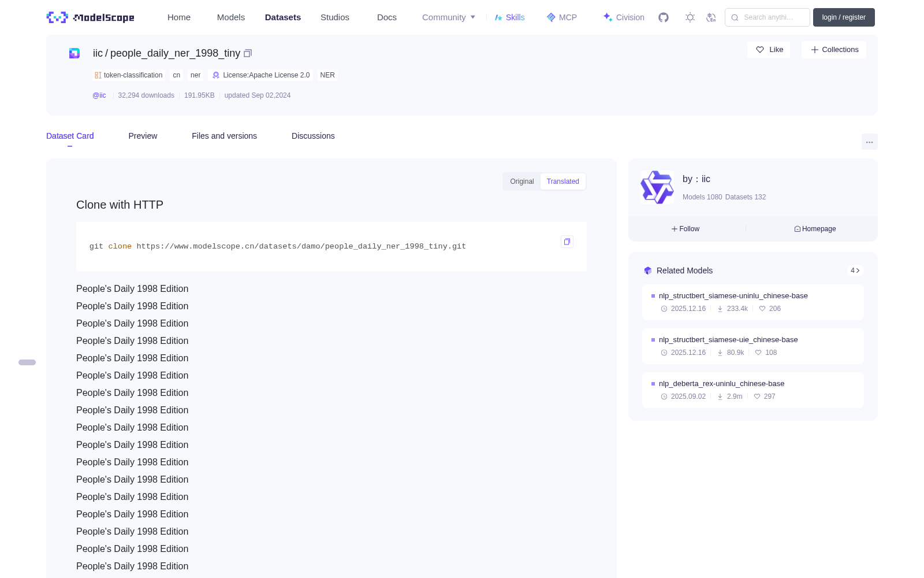This screenshot has width=924, height=578.
Task: Click the @iic owner link
Action: (x=99, y=95)
